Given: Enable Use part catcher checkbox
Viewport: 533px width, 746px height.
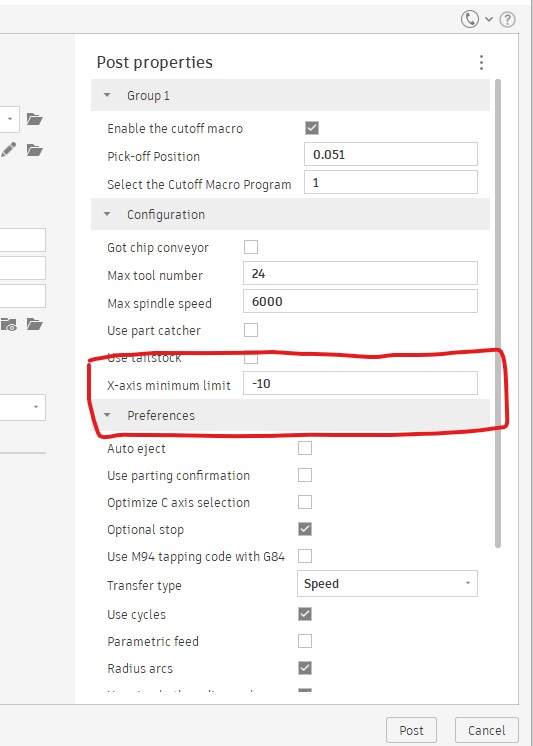Looking at the screenshot, I should (x=251, y=330).
